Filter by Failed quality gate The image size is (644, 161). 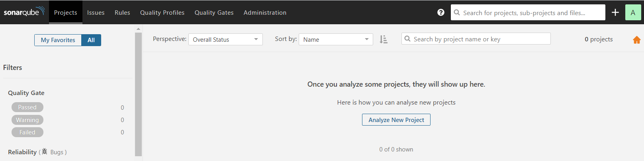coord(27,132)
